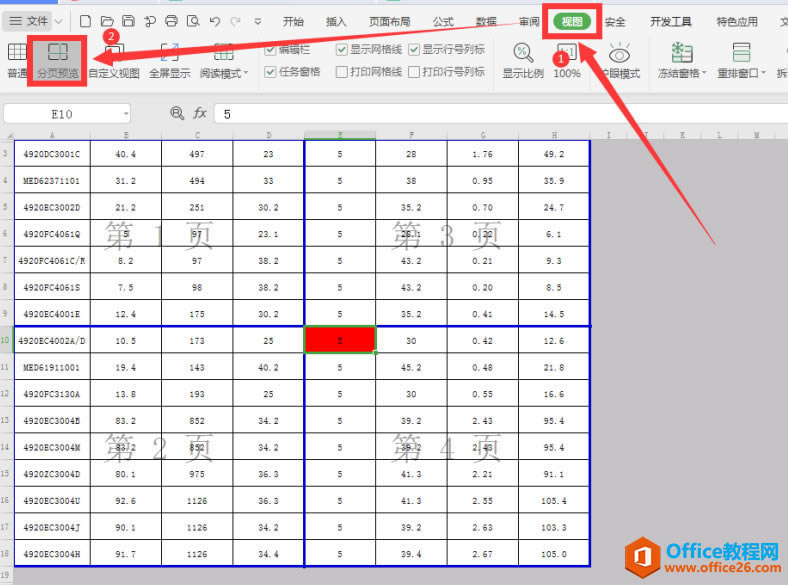Click cell with value 1.76
This screenshot has width=788, height=585.
click(x=482, y=154)
